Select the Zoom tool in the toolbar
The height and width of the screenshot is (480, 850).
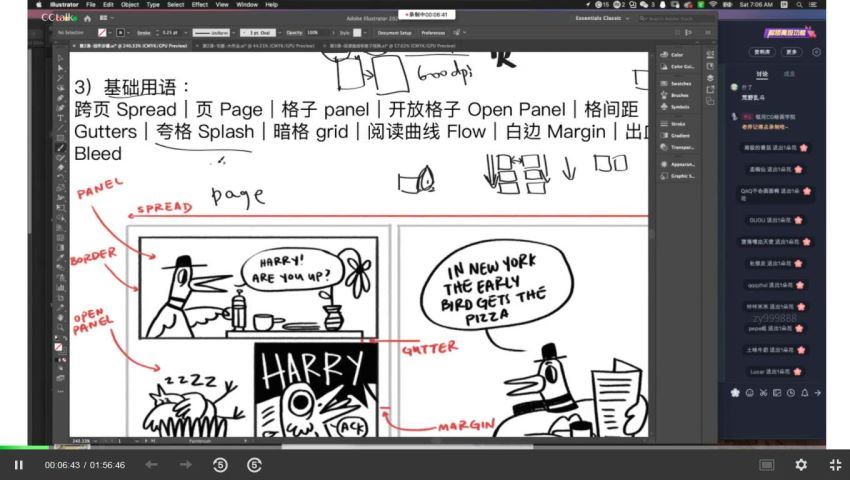[x=60, y=327]
